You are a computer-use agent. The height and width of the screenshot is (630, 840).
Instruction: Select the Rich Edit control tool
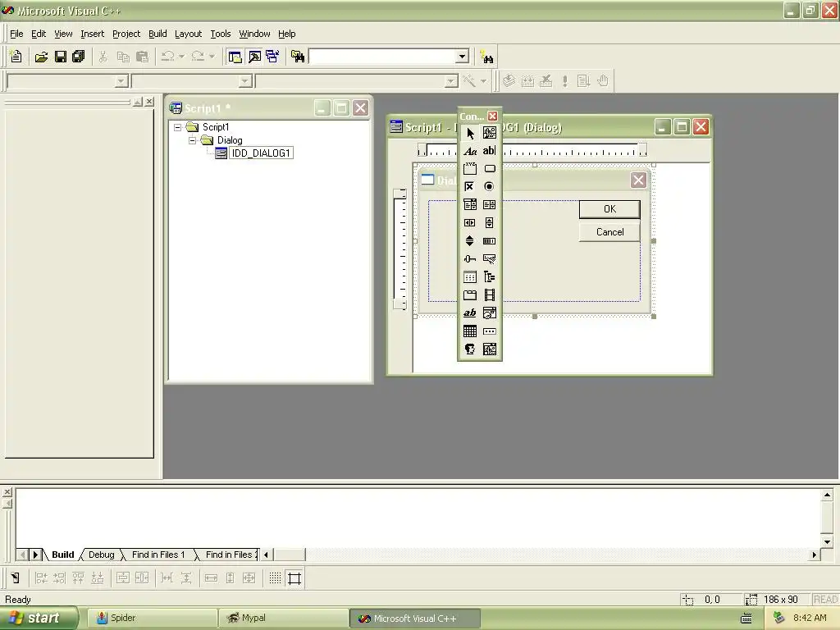470,313
